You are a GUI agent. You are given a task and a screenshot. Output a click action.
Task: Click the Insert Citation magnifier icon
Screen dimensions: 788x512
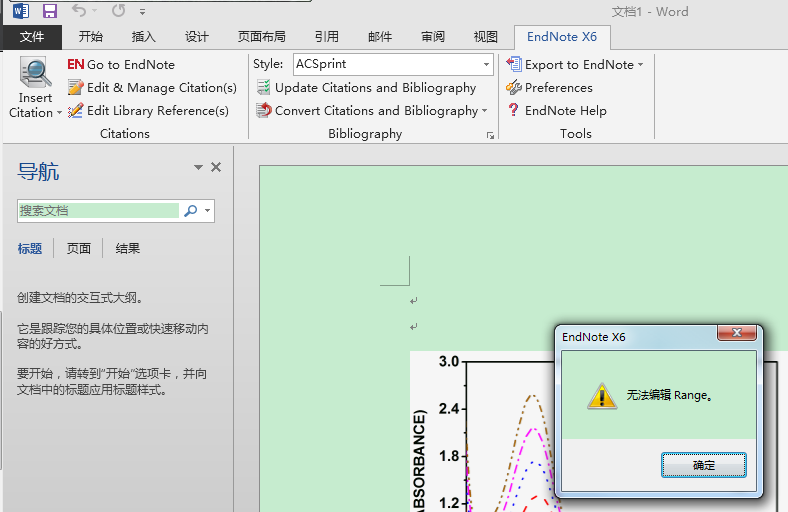click(x=35, y=73)
